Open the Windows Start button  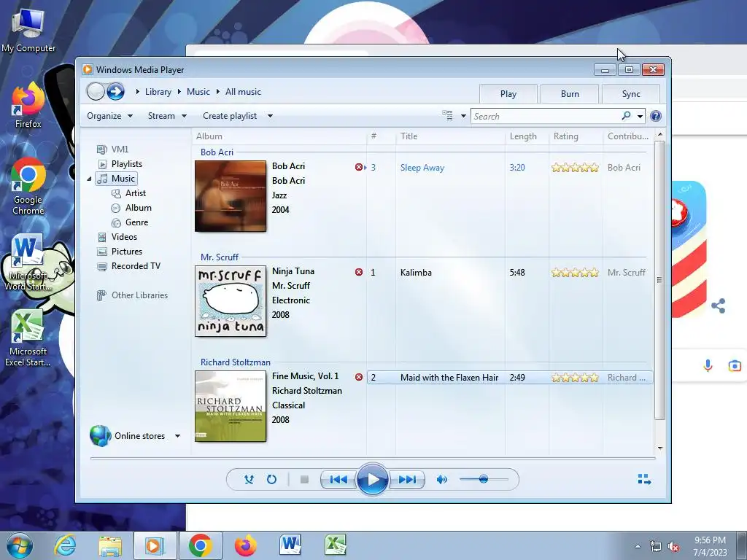click(19, 545)
